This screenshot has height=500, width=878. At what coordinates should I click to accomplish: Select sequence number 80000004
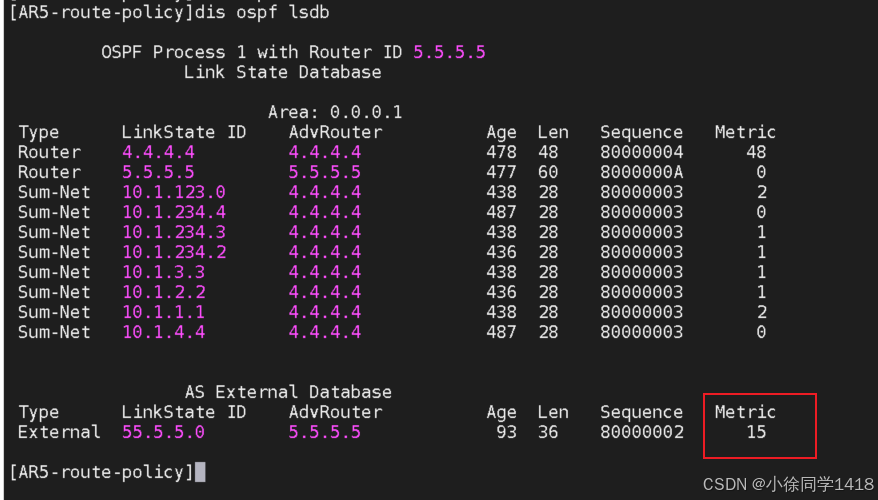[642, 152]
